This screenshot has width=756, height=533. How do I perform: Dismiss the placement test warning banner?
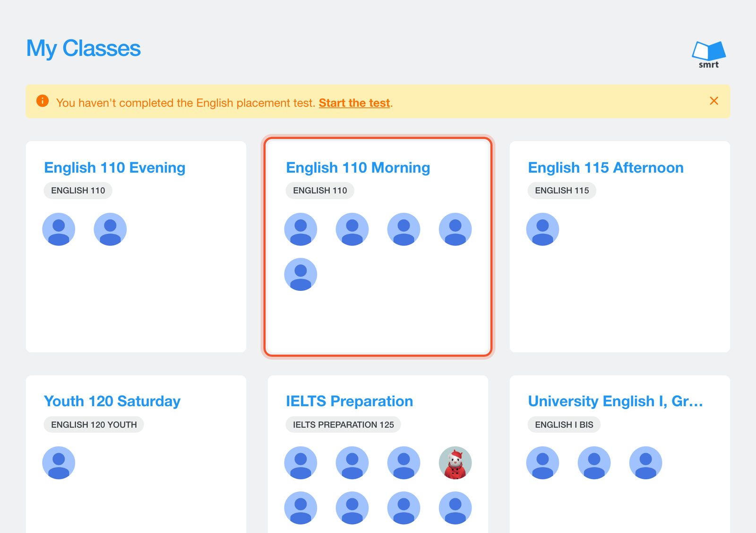714,101
